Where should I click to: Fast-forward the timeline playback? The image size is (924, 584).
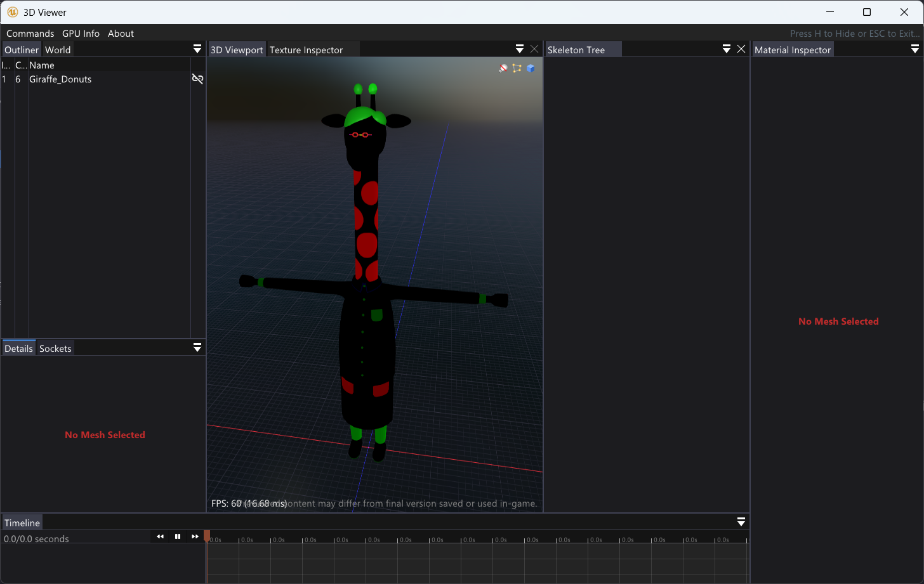tap(195, 536)
